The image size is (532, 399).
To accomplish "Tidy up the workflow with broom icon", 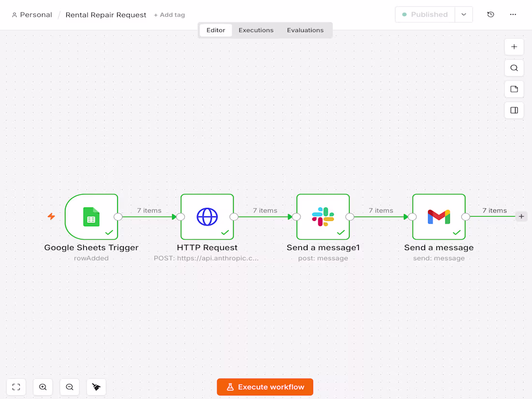I will (96, 387).
